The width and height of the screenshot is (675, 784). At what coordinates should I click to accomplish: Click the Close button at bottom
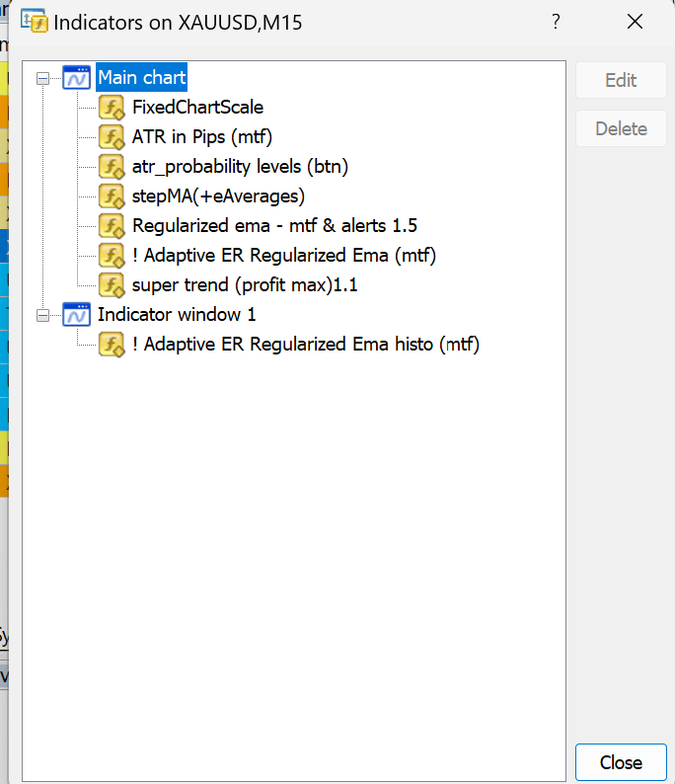tap(621, 762)
